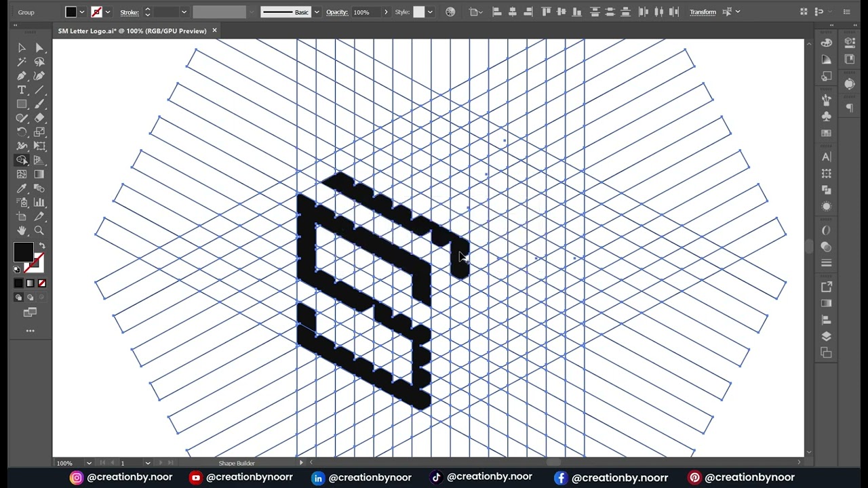
Task: Set fill mode to Color
Action: [x=18, y=283]
